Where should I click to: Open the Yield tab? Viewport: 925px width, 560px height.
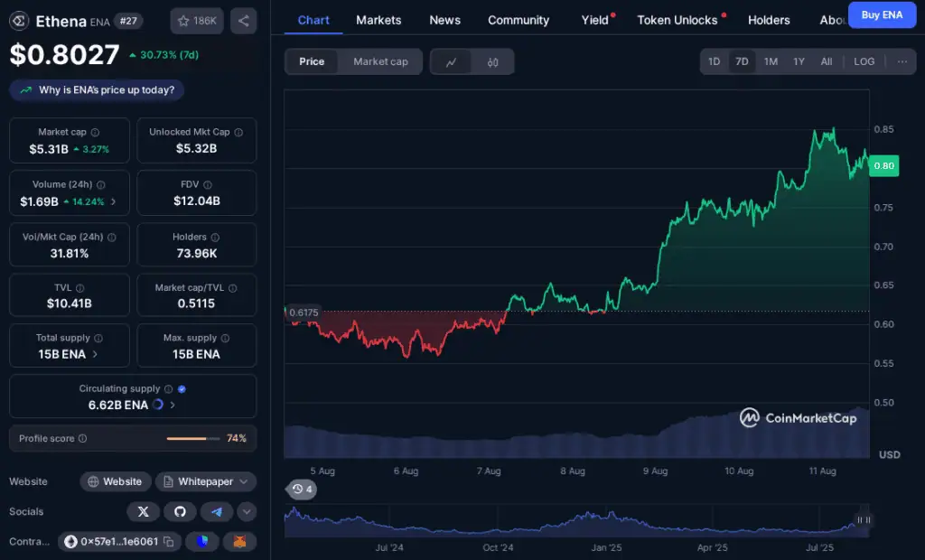595,20
